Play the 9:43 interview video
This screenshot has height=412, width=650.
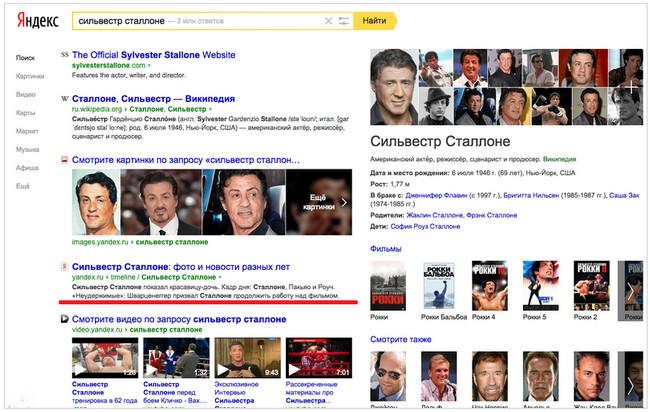coord(247,358)
